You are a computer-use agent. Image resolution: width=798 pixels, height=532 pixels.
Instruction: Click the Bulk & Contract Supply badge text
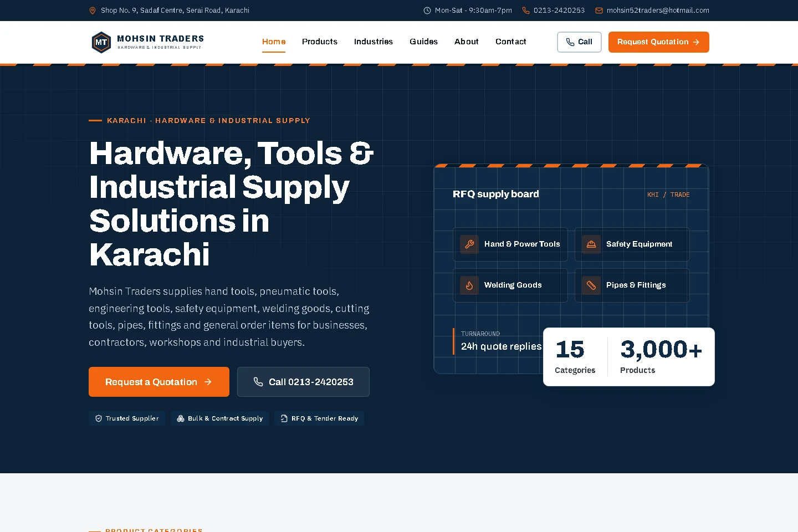[x=226, y=418]
